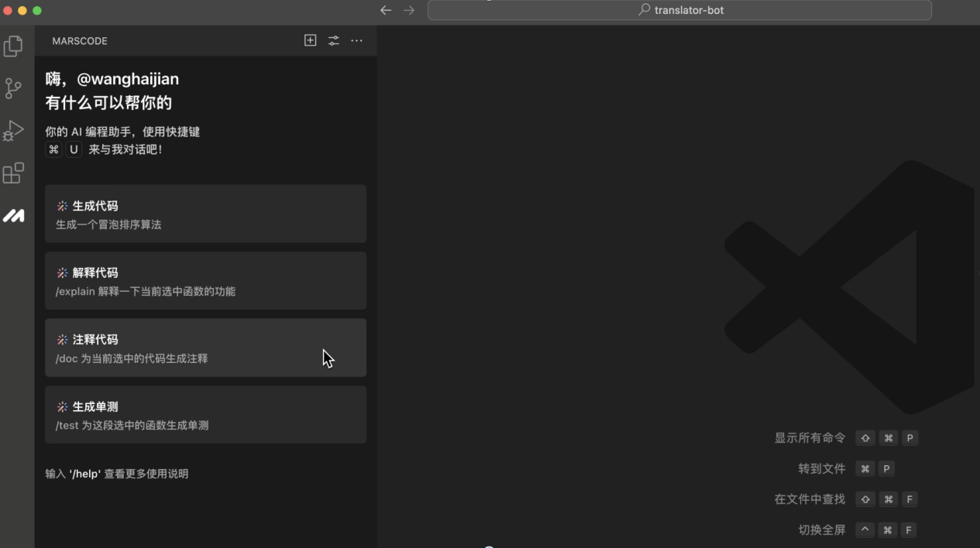Open the MarsCode panel more actions menu

tap(356, 40)
